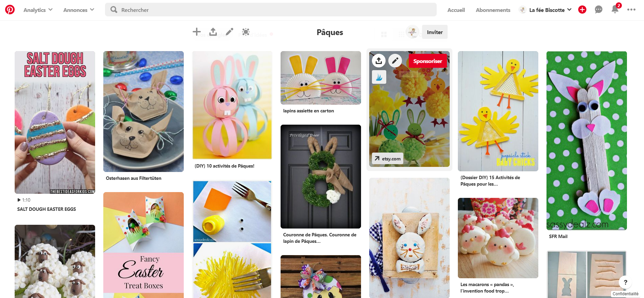Open the Salt Dough Easter Eggs pin image
The height and width of the screenshot is (298, 644).
point(55,122)
